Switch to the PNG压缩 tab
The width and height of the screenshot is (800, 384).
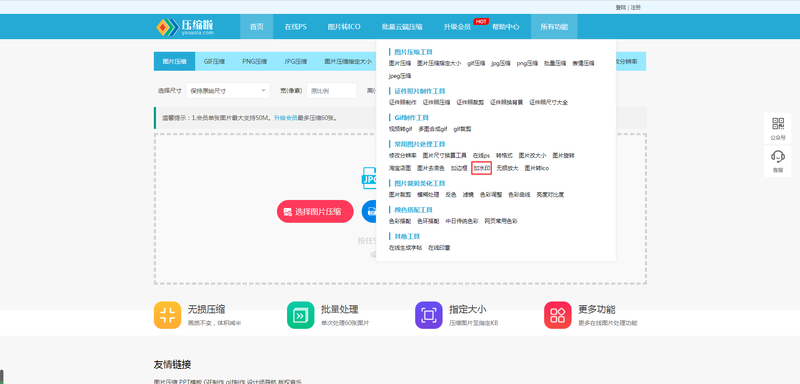click(x=255, y=61)
